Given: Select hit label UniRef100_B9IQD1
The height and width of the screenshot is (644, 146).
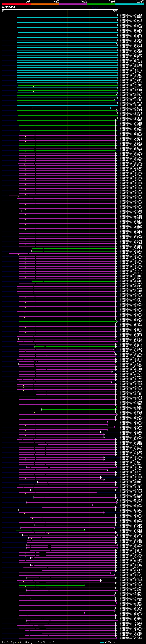Looking at the screenshot, I should click(131, 30).
